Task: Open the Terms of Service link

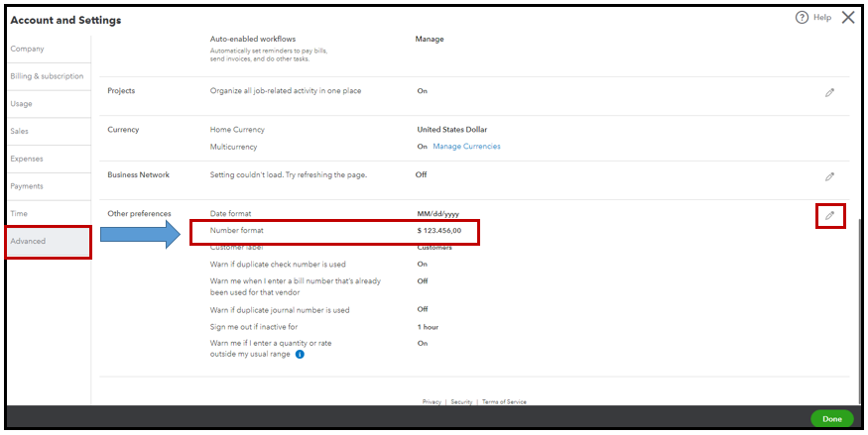Action: click(504, 402)
